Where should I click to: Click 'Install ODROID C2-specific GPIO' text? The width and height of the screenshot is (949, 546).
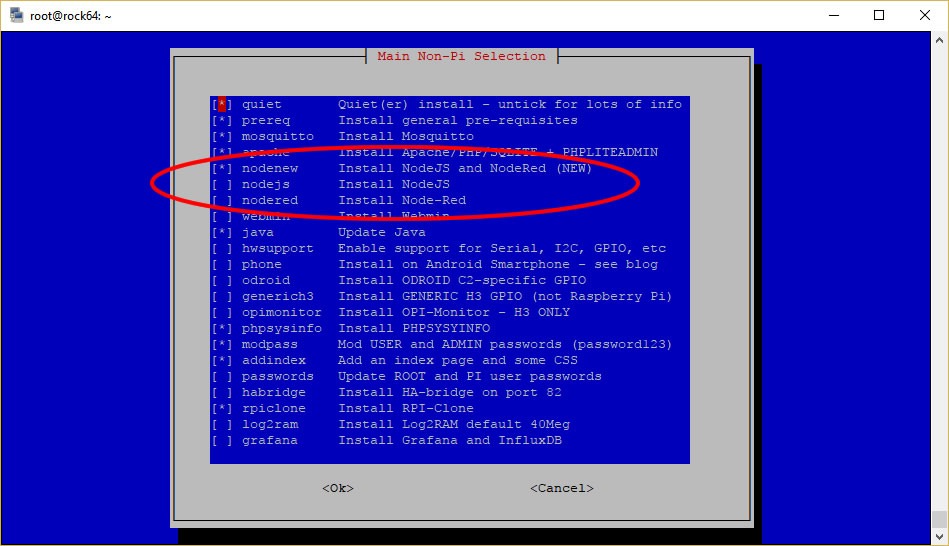(x=462, y=280)
